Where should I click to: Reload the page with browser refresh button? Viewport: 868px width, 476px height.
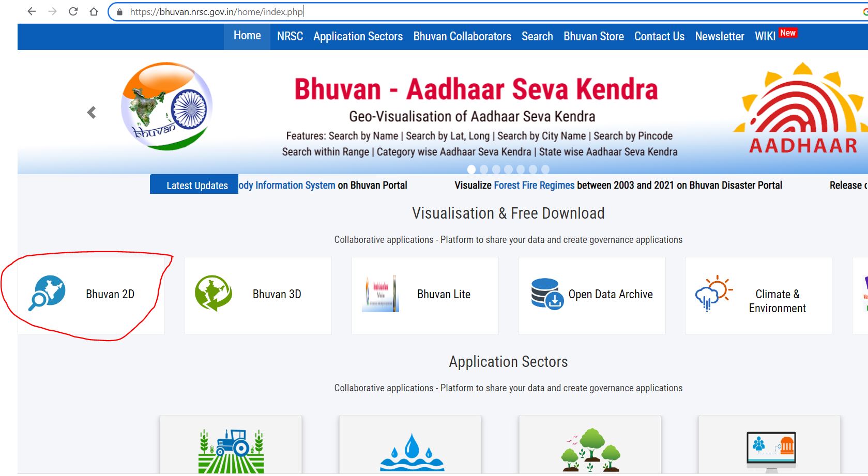(73, 11)
